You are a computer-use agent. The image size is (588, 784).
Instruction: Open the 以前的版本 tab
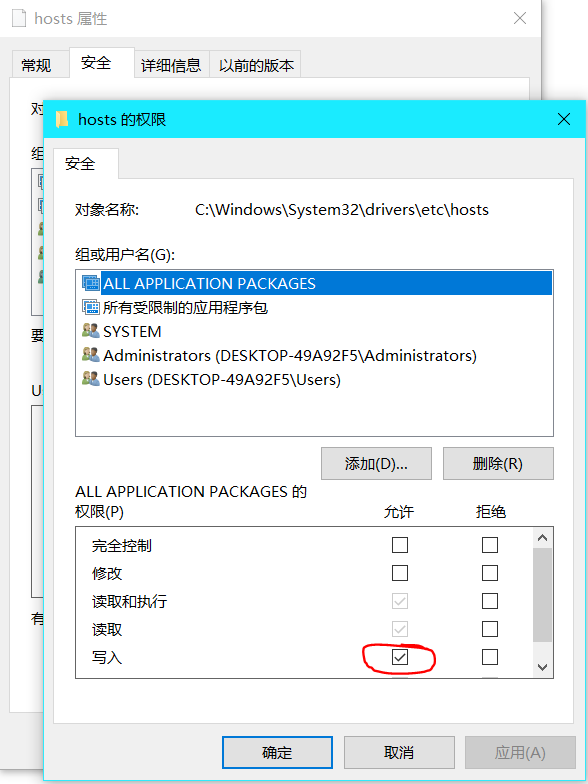click(x=256, y=65)
